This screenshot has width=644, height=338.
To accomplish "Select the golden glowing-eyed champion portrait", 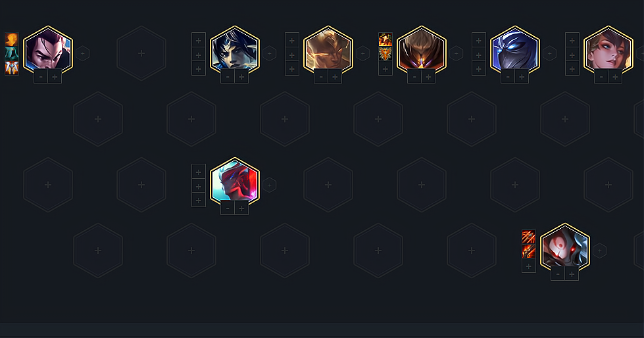I will 328,49.
